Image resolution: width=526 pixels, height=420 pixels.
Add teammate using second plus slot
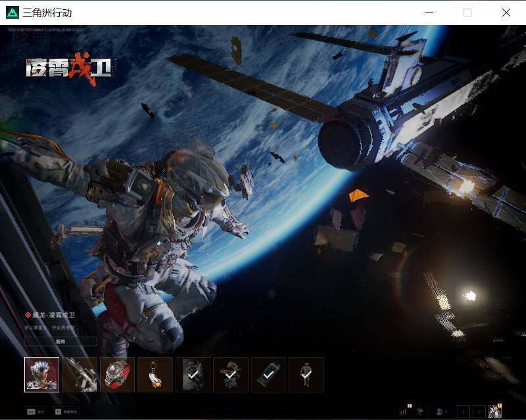tap(479, 411)
